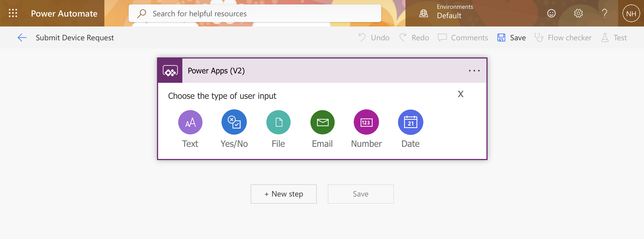Focus the Search for helpful resources box
The image size is (644, 239).
tap(255, 14)
